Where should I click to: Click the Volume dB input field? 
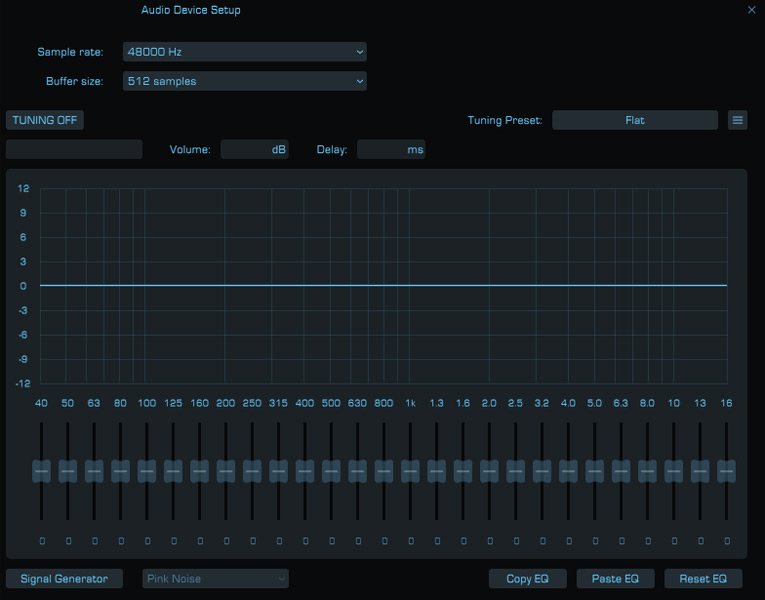(x=254, y=150)
